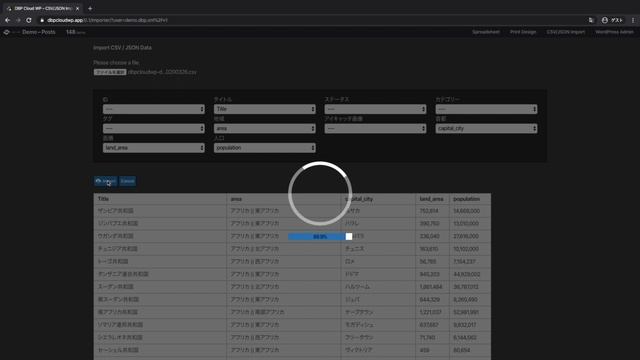Click the 南スーダン共和国 title cell
Viewport: 640px width, 360px height.
(160, 300)
